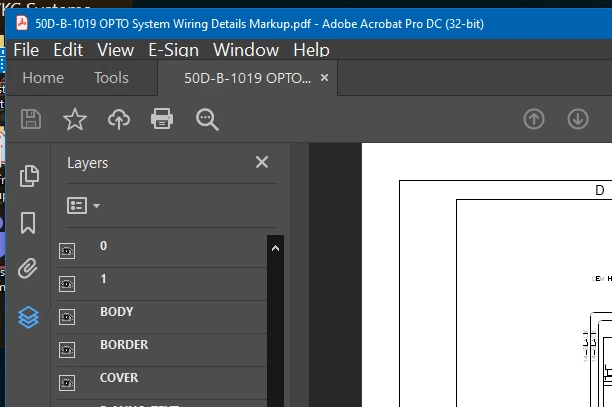
Task: Open the Help menu
Action: pyautogui.click(x=311, y=50)
